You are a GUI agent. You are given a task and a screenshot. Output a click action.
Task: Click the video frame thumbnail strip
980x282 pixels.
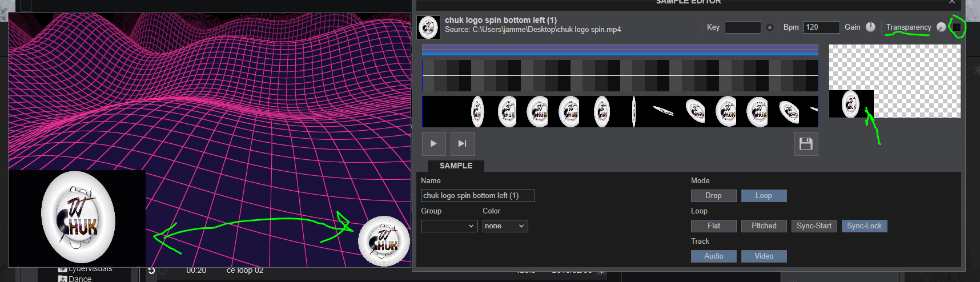point(620,111)
